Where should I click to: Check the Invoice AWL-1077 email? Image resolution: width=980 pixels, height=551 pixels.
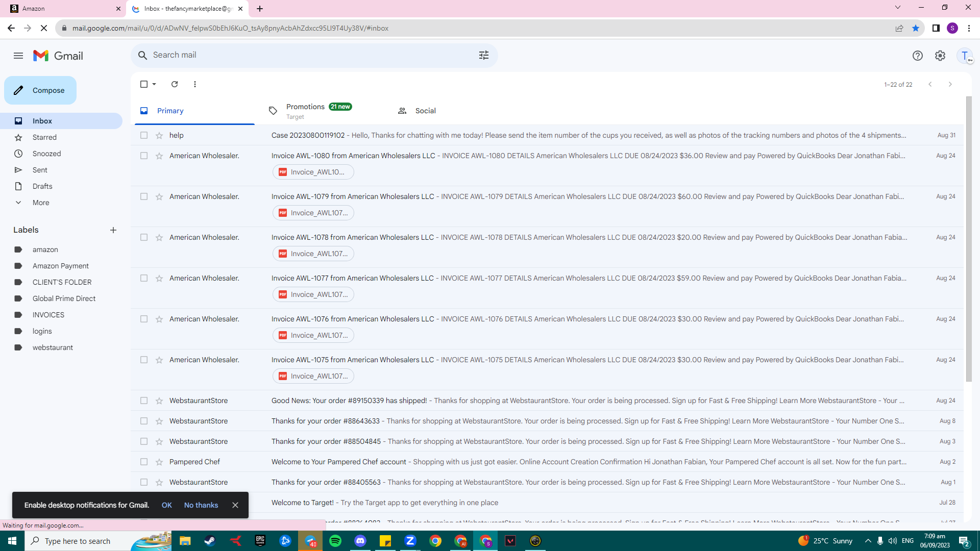click(144, 278)
